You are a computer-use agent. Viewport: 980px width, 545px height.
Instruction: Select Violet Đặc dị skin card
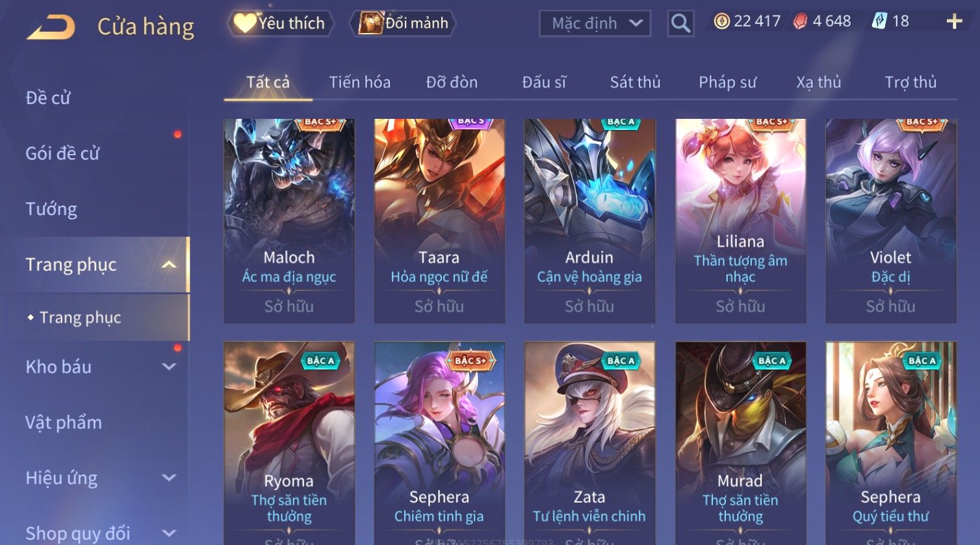pyautogui.click(x=890, y=220)
